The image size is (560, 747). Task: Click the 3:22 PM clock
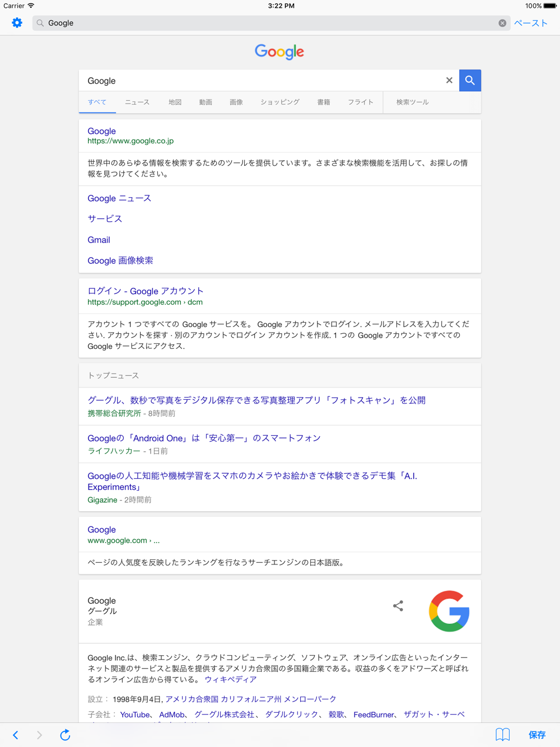click(x=281, y=6)
